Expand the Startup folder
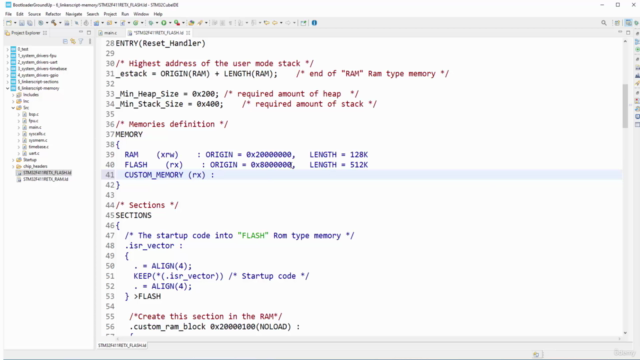Image resolution: width=640 pixels, height=360 pixels. click(13, 160)
